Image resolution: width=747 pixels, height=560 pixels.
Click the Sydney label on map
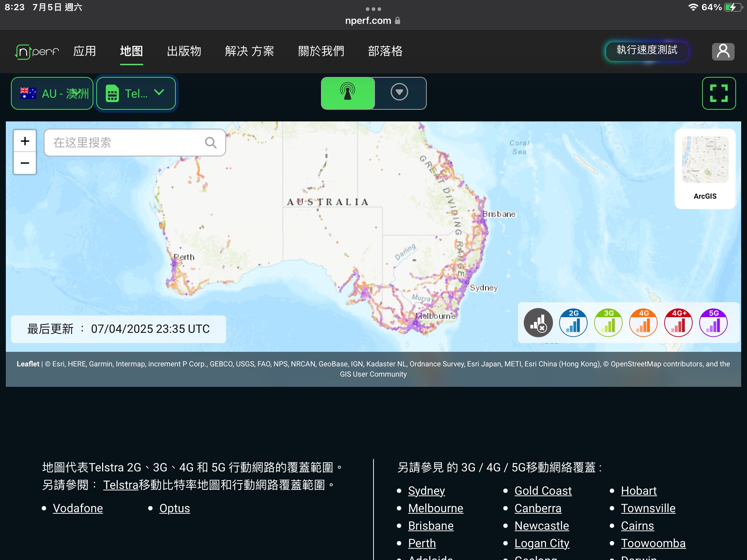tap(484, 288)
